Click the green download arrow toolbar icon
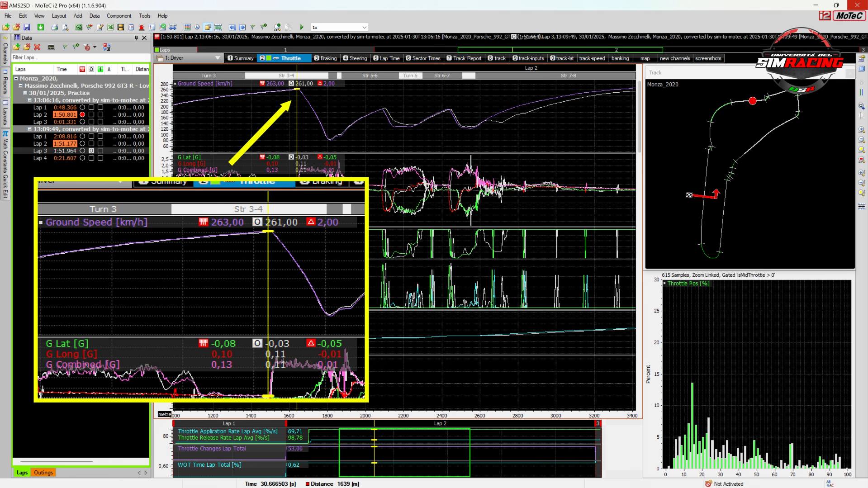This screenshot has width=868, height=488. tap(41, 27)
